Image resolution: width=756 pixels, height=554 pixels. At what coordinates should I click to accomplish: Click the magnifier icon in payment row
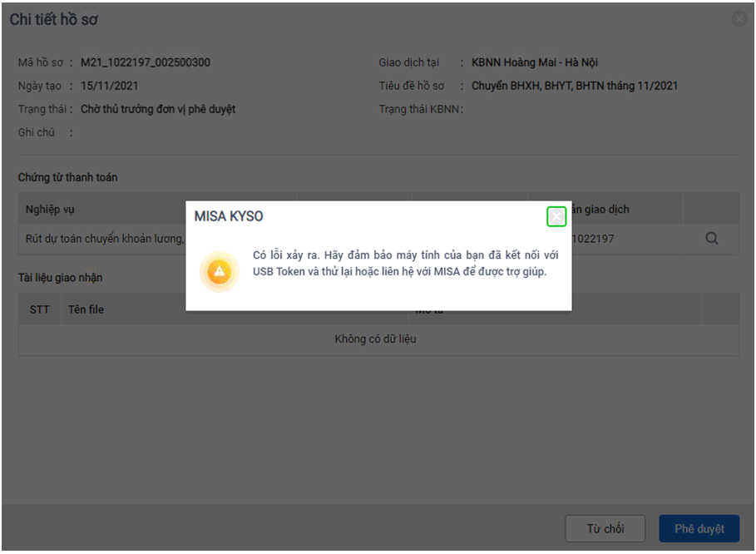click(712, 238)
